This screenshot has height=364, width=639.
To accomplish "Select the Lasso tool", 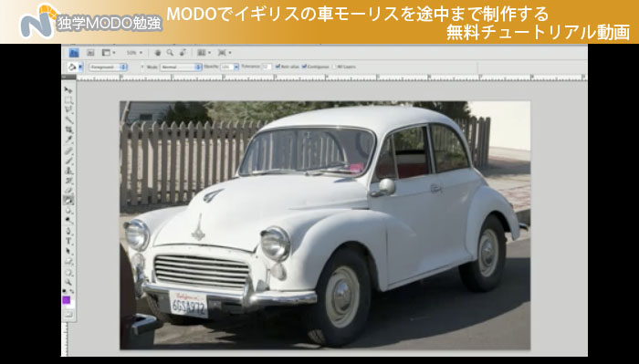I will 68,109.
